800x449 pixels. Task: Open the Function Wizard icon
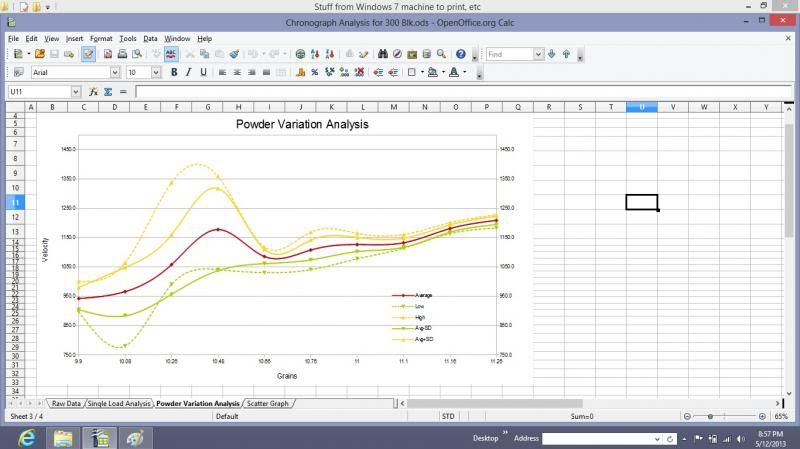93,92
